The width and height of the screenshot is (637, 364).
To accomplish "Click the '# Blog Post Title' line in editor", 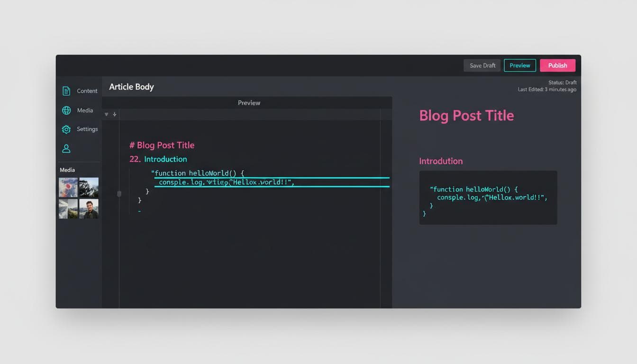I will 162,145.
